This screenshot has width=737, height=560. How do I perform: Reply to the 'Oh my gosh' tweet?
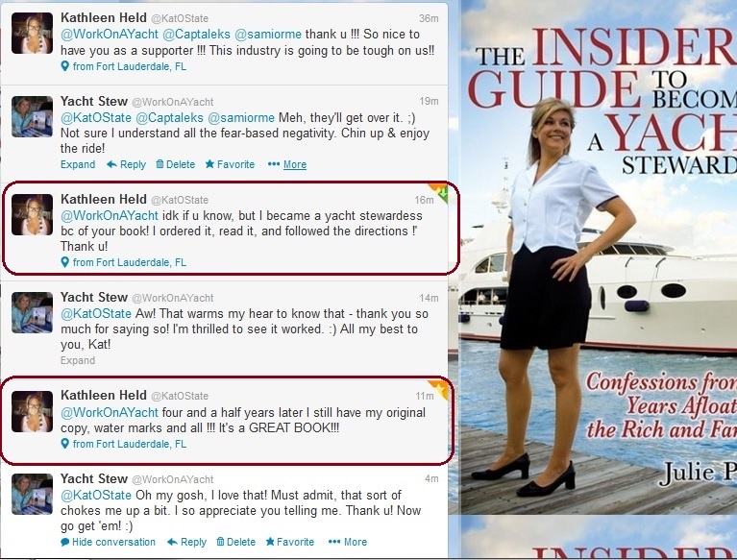tap(187, 542)
